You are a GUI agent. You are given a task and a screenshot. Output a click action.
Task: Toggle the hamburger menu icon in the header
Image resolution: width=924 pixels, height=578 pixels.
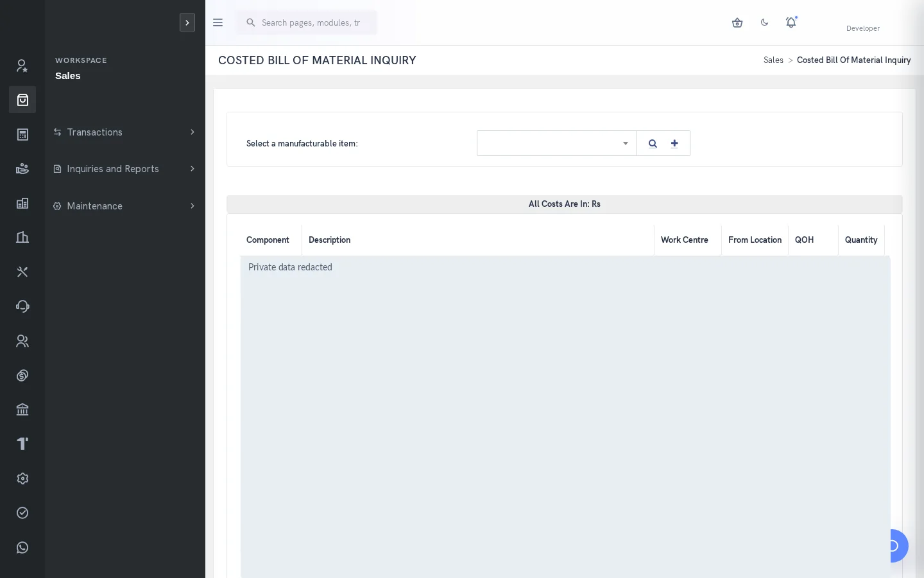tap(218, 22)
